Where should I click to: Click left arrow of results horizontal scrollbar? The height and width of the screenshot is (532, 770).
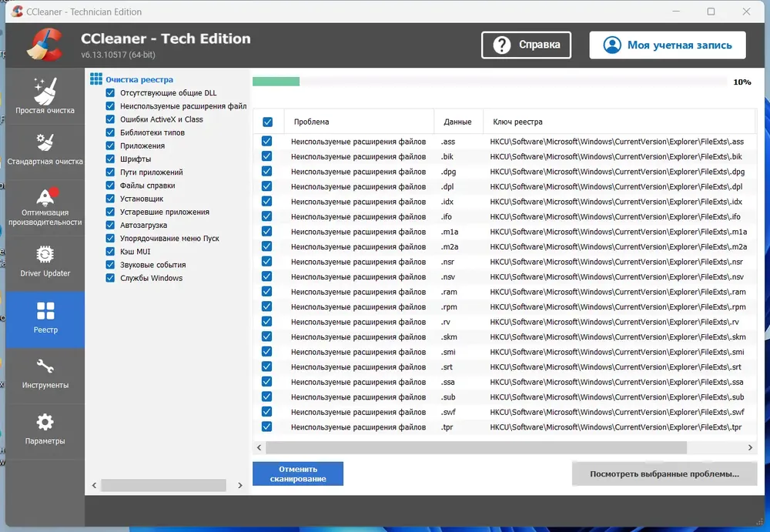[x=259, y=447]
